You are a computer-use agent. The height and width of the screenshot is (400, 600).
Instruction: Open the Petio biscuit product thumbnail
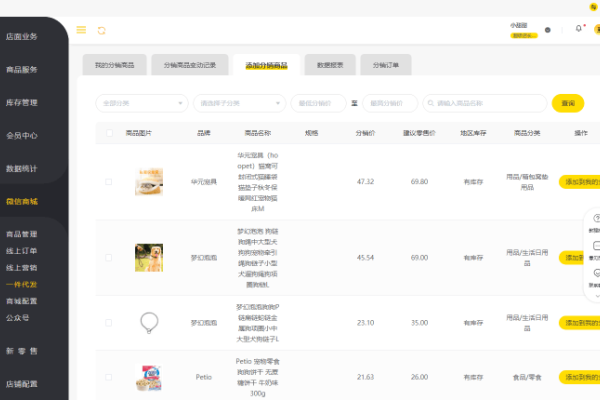pyautogui.click(x=149, y=377)
